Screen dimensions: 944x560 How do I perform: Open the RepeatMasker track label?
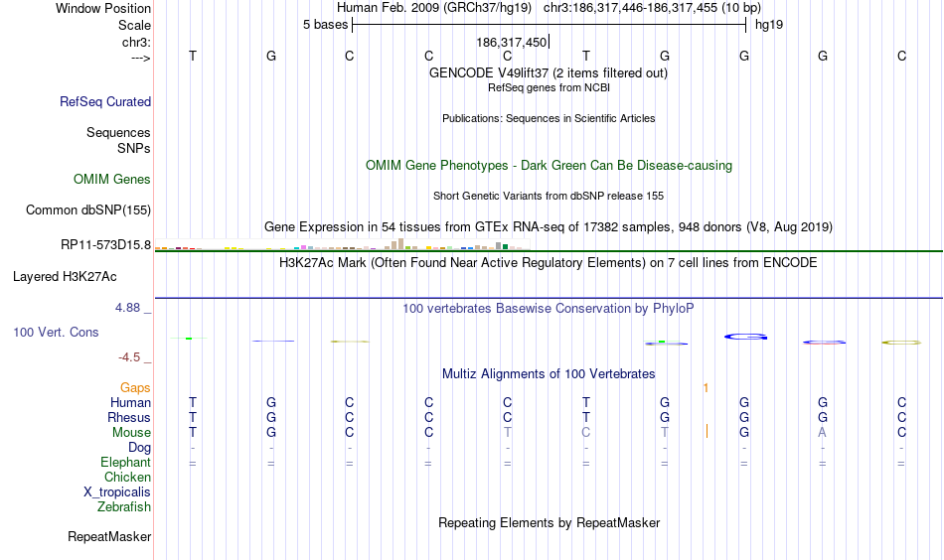109,536
